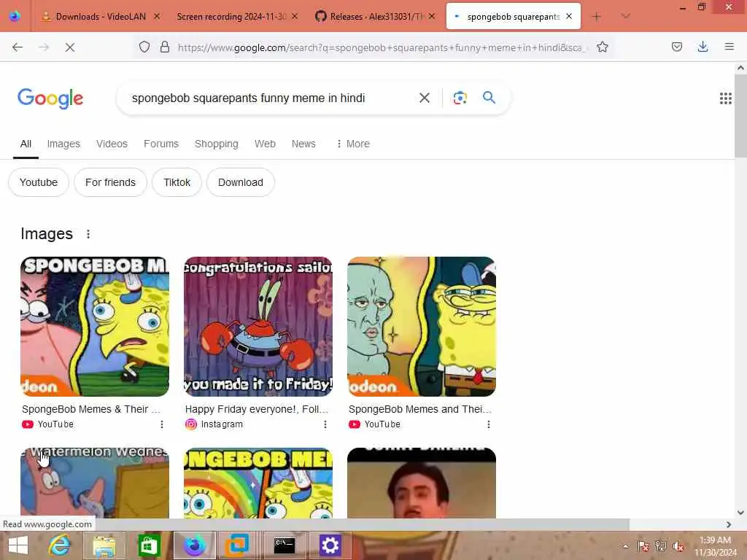Viewport: 747px width, 560px height.
Task: Open the tracking protection shield icon
Action: (x=144, y=47)
